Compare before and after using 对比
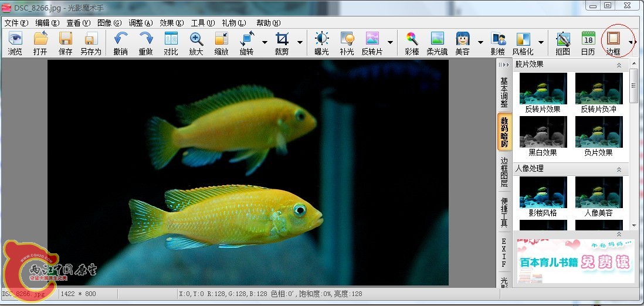This screenshot has width=644, height=306. click(171, 43)
